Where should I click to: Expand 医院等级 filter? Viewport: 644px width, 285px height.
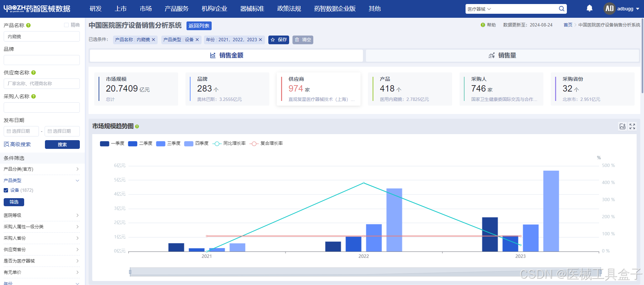[42, 215]
